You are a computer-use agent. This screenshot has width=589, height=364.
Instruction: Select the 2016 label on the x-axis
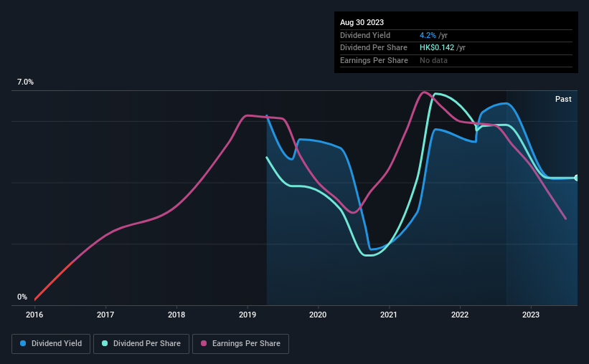tap(34, 315)
